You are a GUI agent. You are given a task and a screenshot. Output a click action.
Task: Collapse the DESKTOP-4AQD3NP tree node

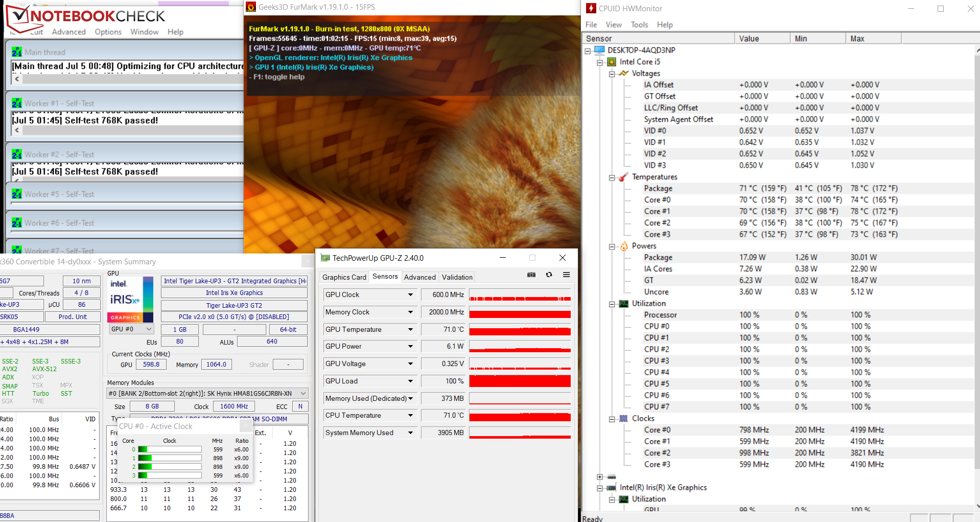[588, 51]
